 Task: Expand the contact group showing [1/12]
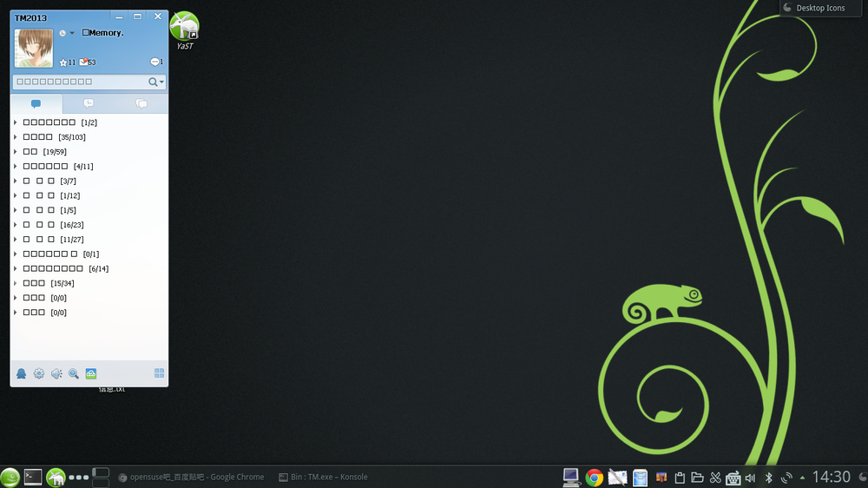pos(16,195)
